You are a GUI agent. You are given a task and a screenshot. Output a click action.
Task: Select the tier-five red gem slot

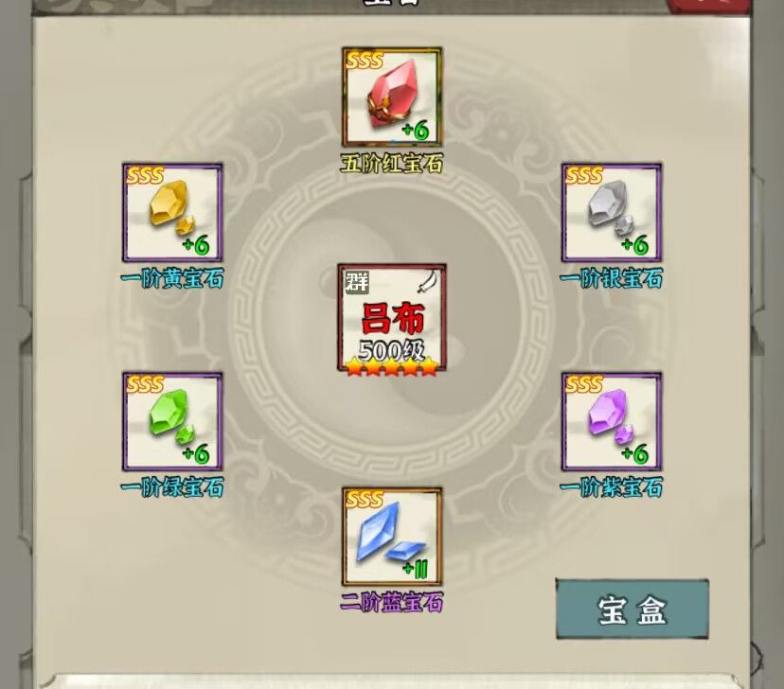[x=392, y=97]
